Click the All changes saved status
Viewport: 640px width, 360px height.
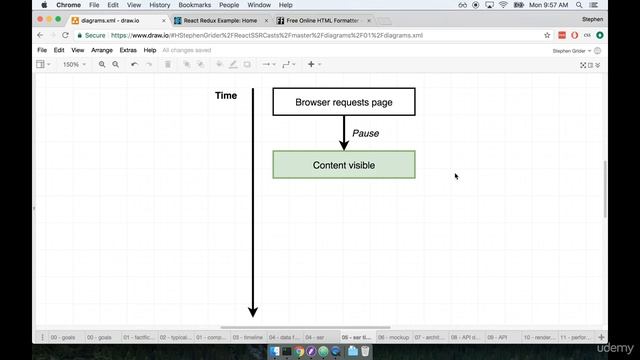[187, 50]
